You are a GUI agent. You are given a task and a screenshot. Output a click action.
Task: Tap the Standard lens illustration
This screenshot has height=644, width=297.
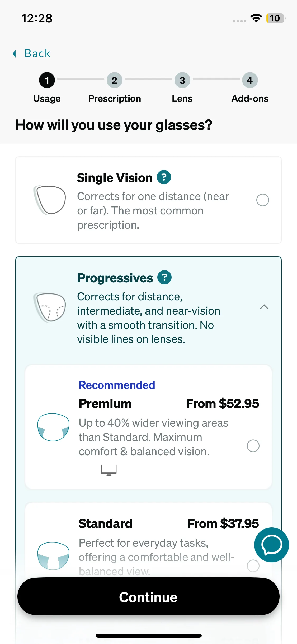tap(53, 556)
